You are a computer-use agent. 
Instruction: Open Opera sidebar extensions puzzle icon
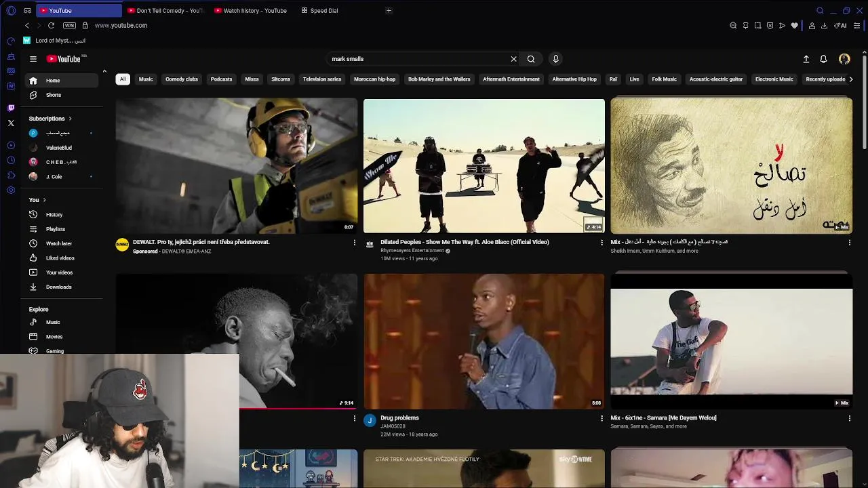pyautogui.click(x=11, y=176)
